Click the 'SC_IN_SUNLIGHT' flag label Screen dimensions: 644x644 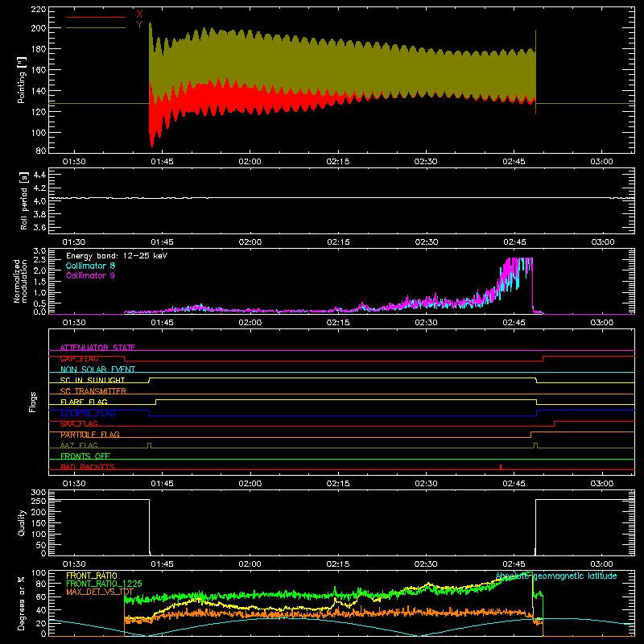click(x=93, y=380)
